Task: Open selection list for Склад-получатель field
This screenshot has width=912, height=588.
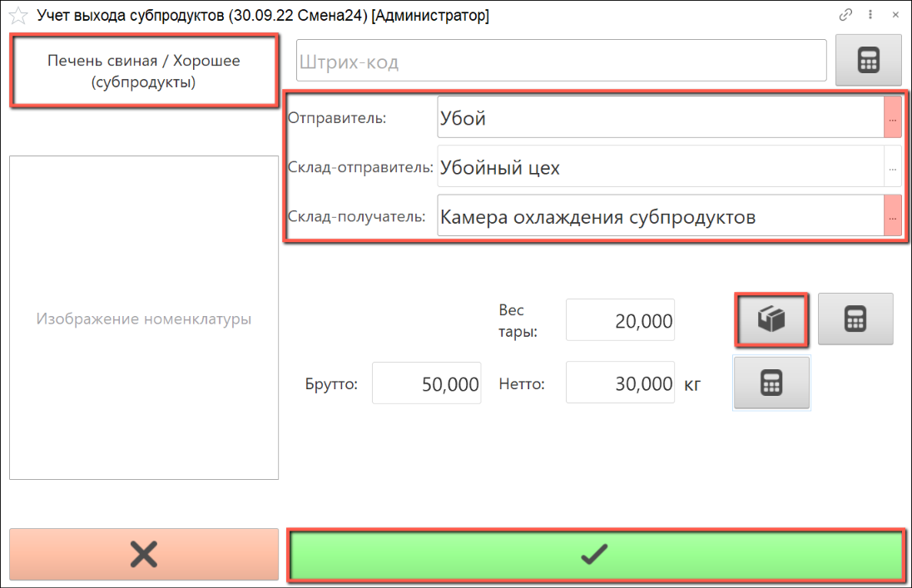Action: 893,217
